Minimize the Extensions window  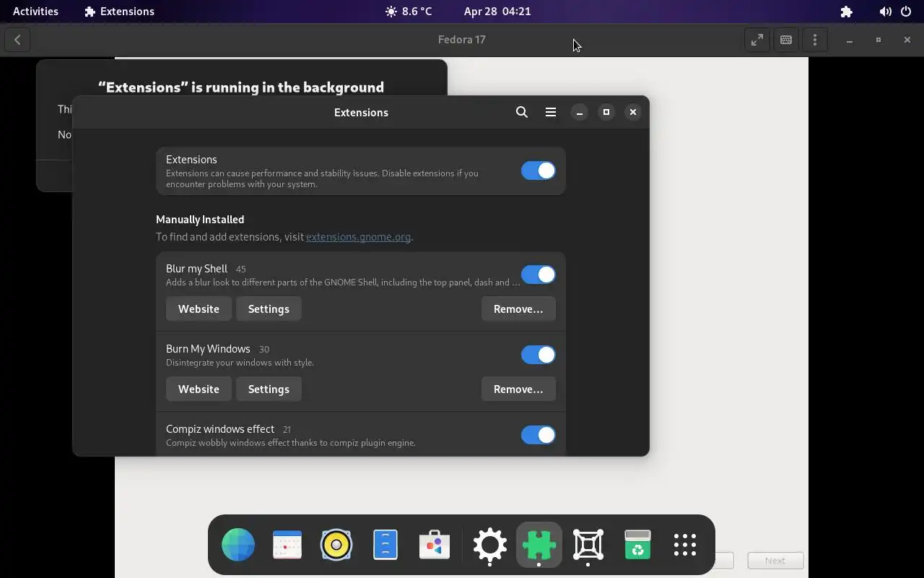580,112
